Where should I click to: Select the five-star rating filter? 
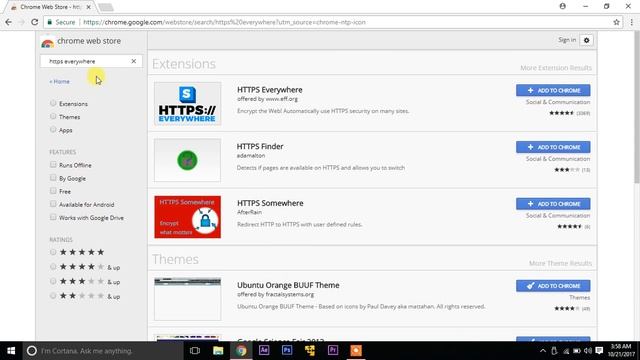click(x=53, y=252)
